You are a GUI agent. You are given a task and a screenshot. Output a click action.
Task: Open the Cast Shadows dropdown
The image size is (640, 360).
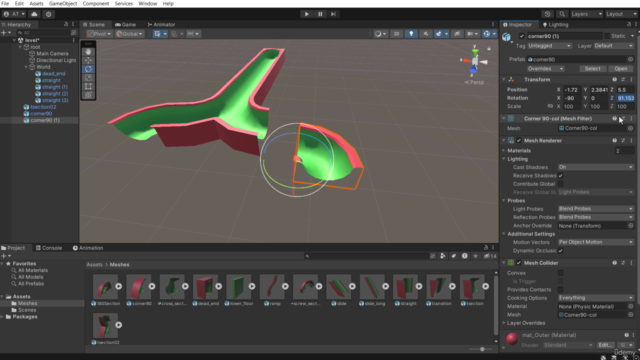coord(596,167)
